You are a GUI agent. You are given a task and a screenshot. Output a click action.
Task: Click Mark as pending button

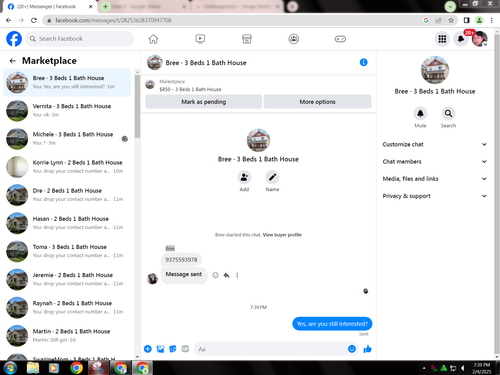click(x=204, y=102)
